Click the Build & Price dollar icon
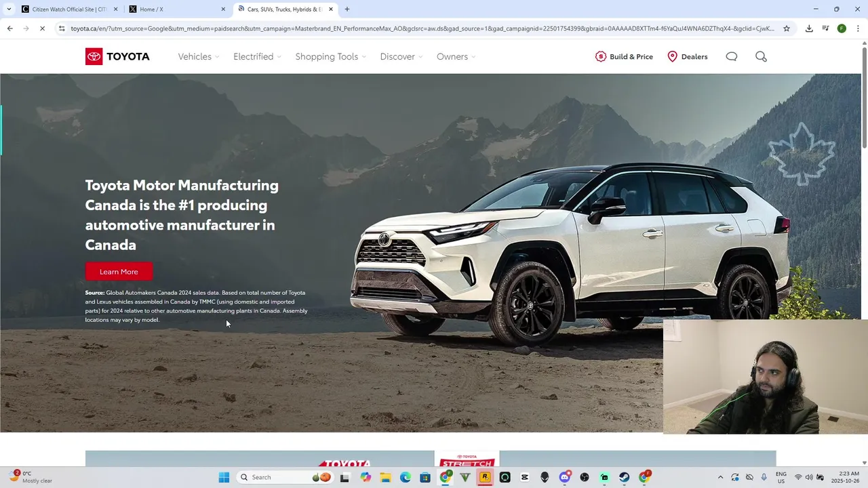The height and width of the screenshot is (488, 868). [x=600, y=56]
